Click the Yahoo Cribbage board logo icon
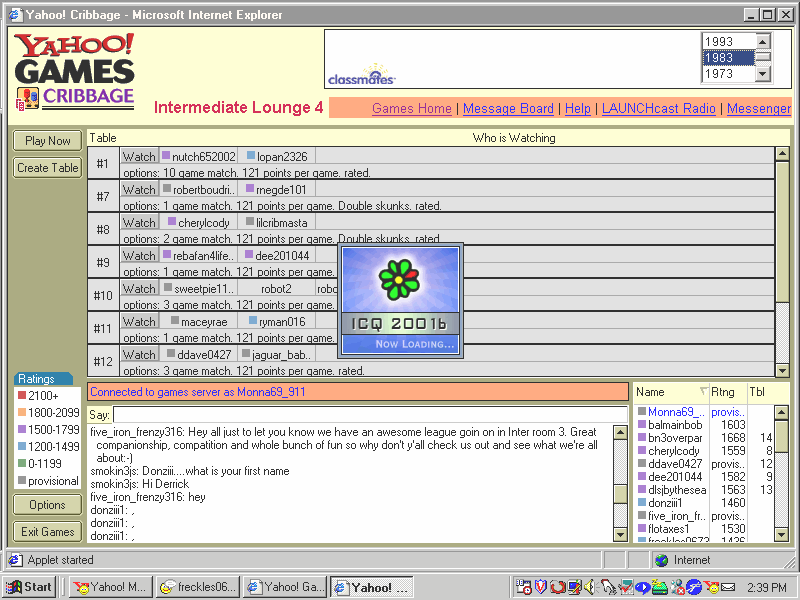 [28, 98]
